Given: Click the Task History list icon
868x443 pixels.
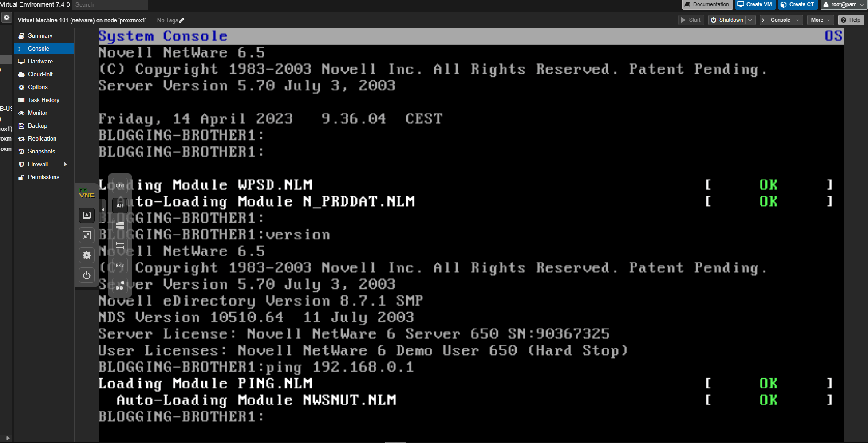Looking at the screenshot, I should tap(21, 100).
